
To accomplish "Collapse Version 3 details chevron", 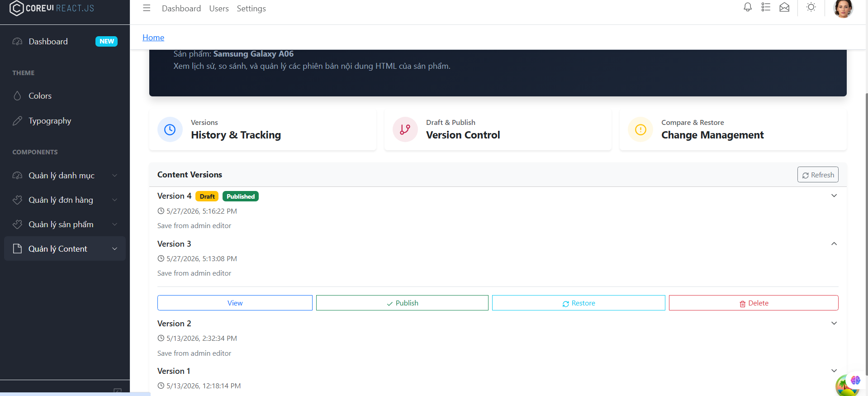I will [x=834, y=244].
